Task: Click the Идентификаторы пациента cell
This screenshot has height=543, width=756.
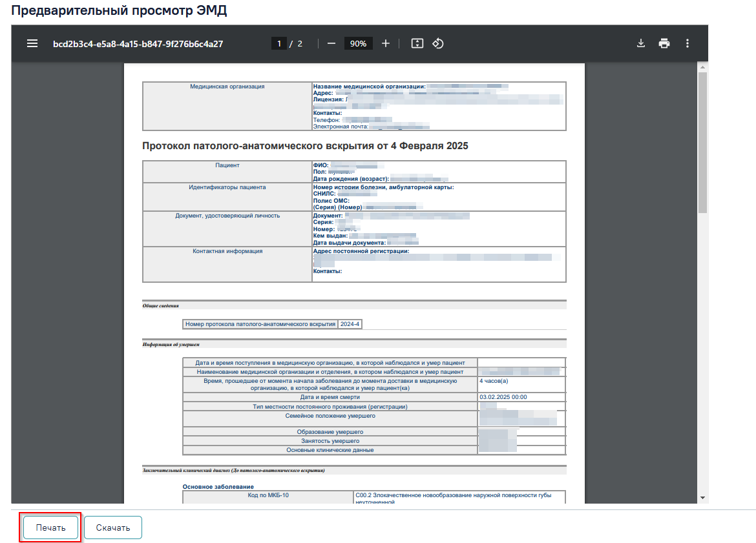Action: 227,196
